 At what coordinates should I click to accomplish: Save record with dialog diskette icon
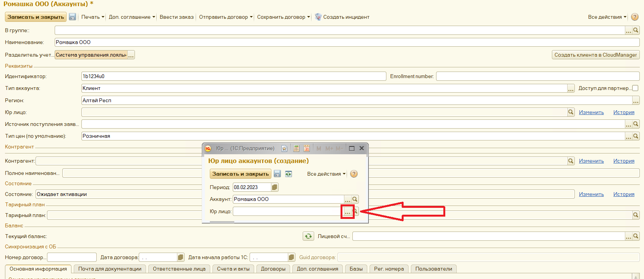[277, 174]
